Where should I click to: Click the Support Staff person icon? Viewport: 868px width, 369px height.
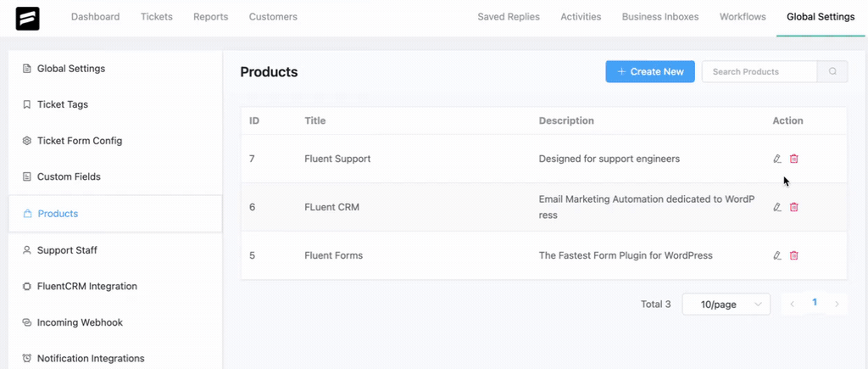pos(26,250)
